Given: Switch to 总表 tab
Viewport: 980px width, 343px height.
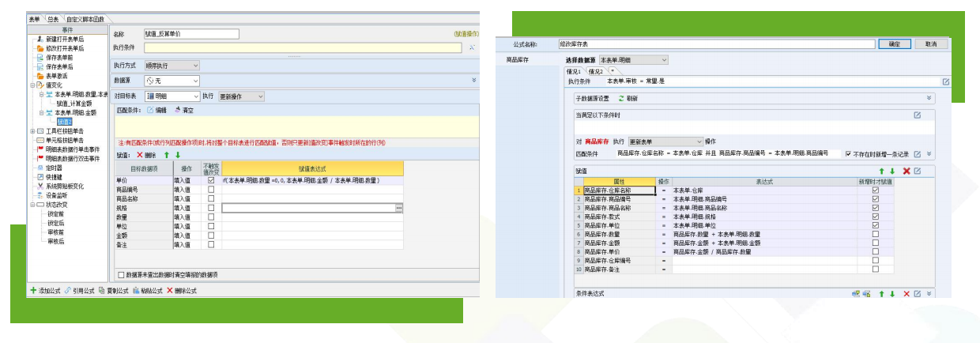Looking at the screenshot, I should (51, 18).
